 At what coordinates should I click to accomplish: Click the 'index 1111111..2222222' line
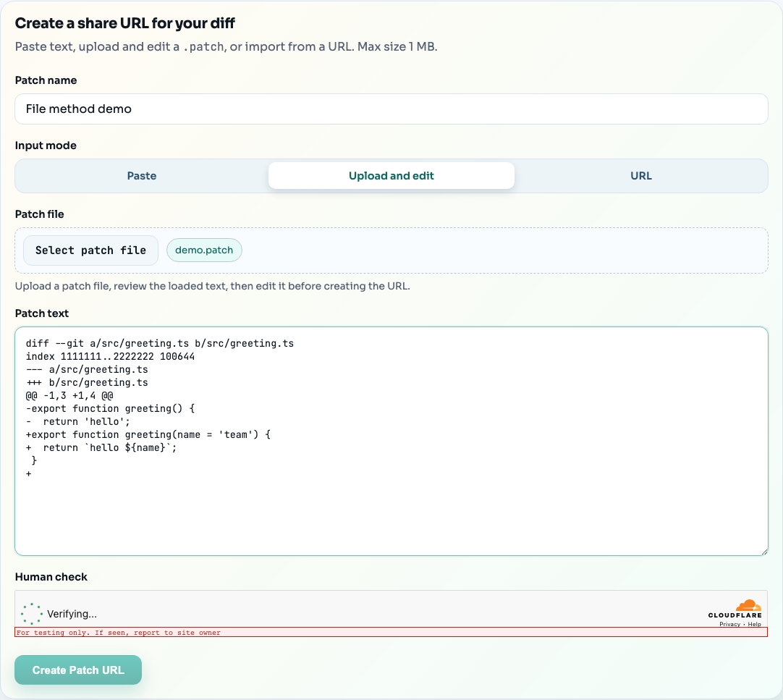110,356
